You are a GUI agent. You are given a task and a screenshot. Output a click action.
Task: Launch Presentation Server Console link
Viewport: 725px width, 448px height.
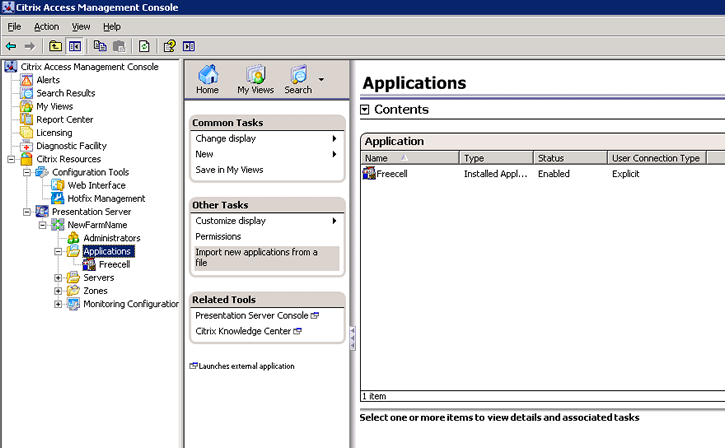click(x=257, y=316)
